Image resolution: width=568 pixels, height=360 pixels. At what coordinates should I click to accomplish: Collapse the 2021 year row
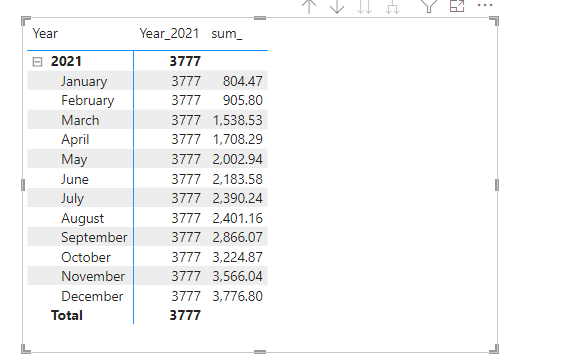click(37, 62)
